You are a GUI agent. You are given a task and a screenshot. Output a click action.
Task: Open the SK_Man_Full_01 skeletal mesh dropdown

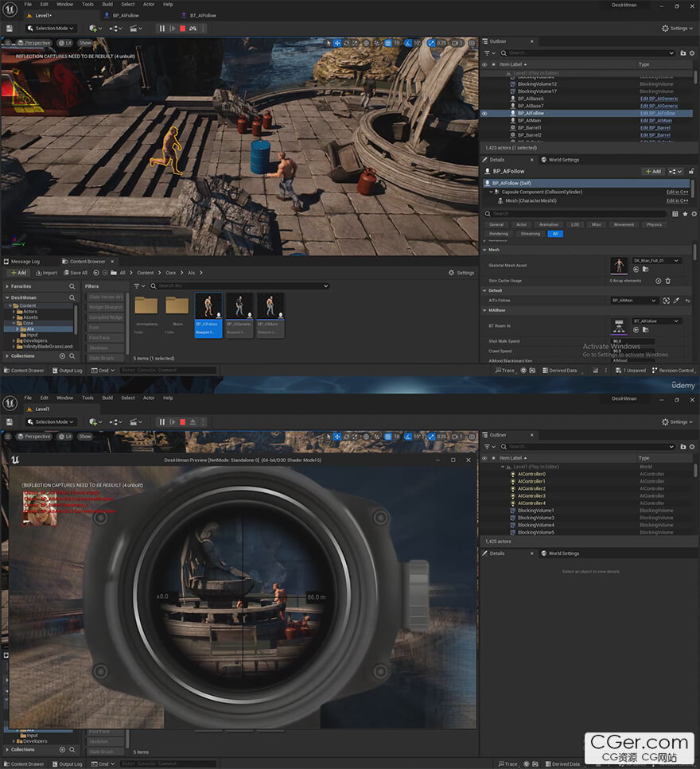(x=655, y=260)
